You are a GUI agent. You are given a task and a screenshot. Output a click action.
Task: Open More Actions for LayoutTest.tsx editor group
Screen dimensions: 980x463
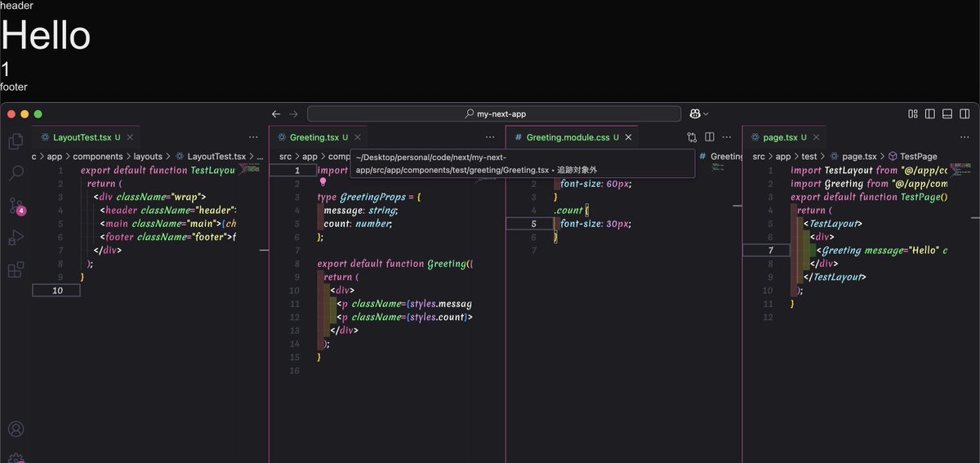(254, 137)
